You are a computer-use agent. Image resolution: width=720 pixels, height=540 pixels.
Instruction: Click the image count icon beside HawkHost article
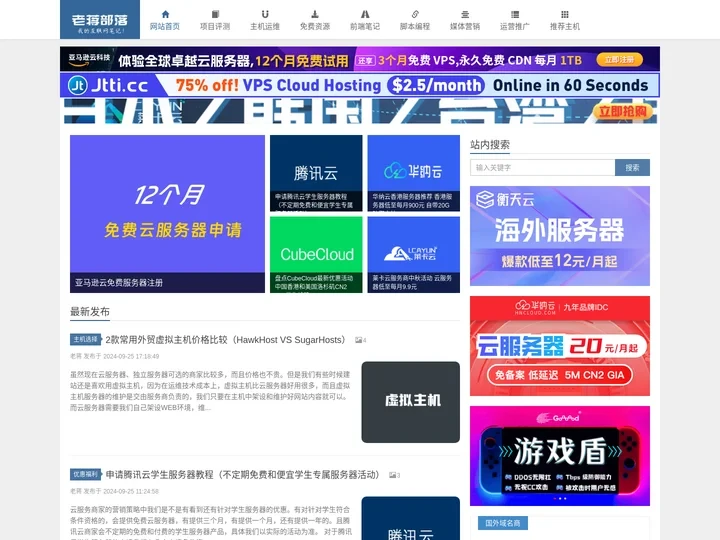click(360, 340)
